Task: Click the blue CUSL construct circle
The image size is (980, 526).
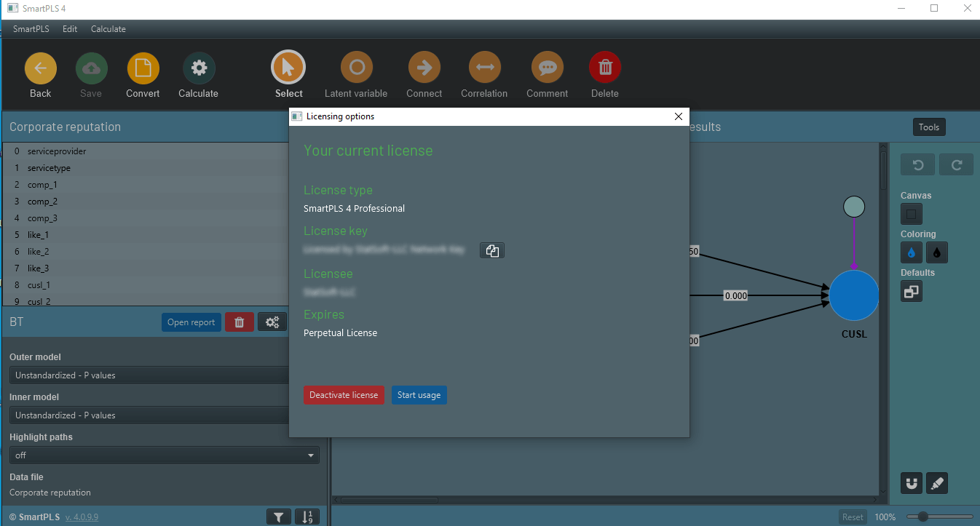Action: 854,295
